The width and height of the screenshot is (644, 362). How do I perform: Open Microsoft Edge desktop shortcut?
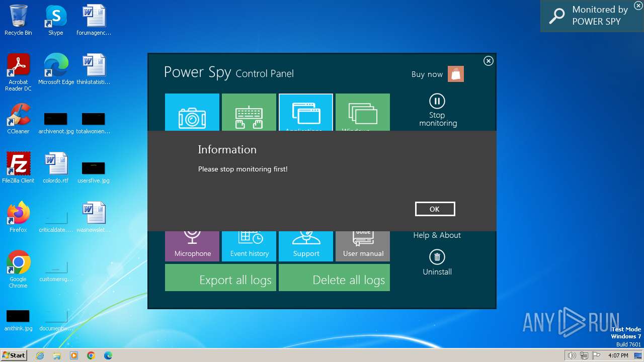click(x=56, y=69)
